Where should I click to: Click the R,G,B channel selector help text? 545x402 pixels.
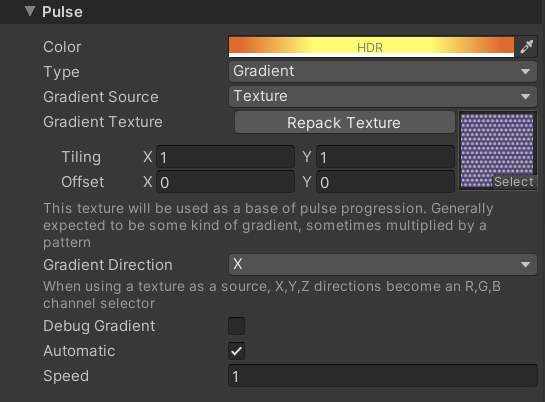coord(272,295)
